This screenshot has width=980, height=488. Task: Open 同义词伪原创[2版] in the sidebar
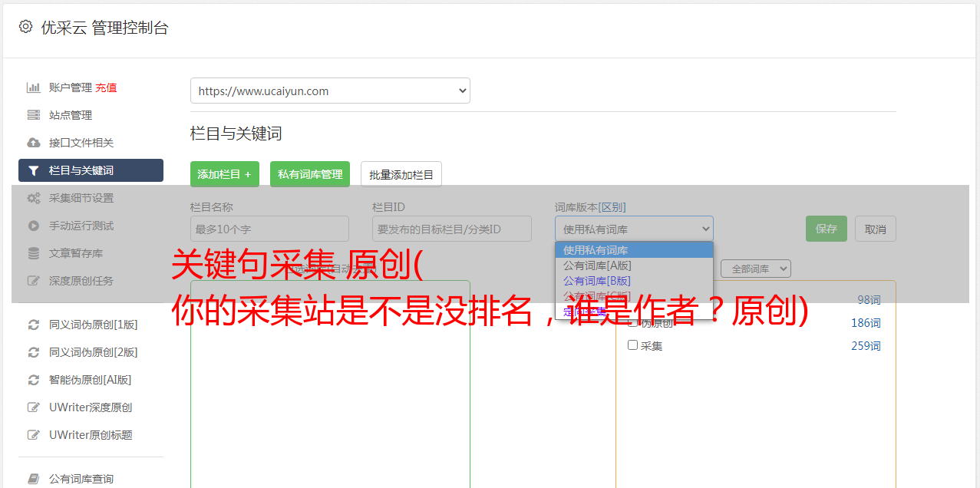pyautogui.click(x=94, y=352)
